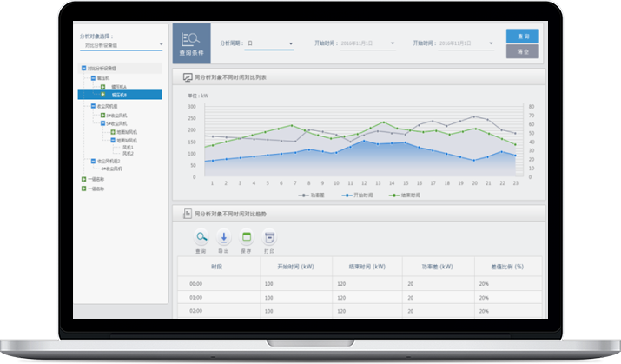This screenshot has height=364, width=621.
Task: Click the 查询 magnifier icon above table
Action: pos(201,237)
